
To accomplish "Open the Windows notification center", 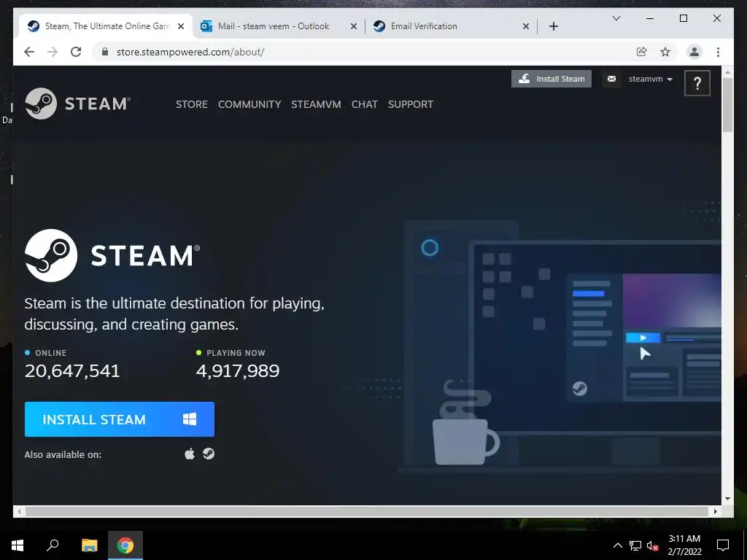I will pyautogui.click(x=723, y=545).
